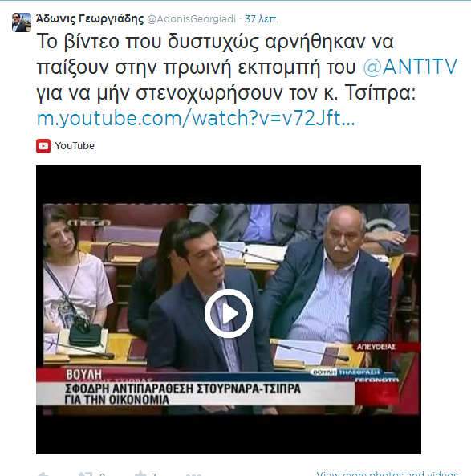The image size is (471, 476).
Task: Follow the m.youtube.com/watch link
Action: tap(196, 118)
